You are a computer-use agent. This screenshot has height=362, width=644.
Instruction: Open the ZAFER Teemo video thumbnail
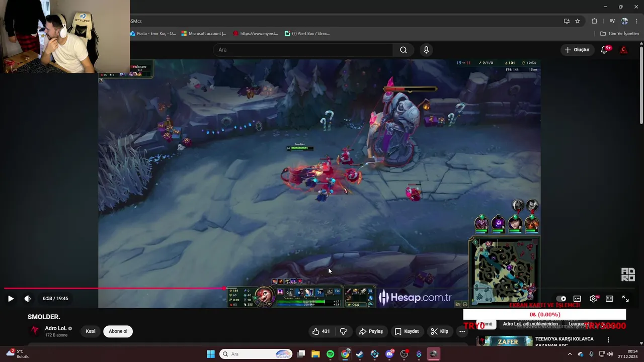click(x=504, y=342)
